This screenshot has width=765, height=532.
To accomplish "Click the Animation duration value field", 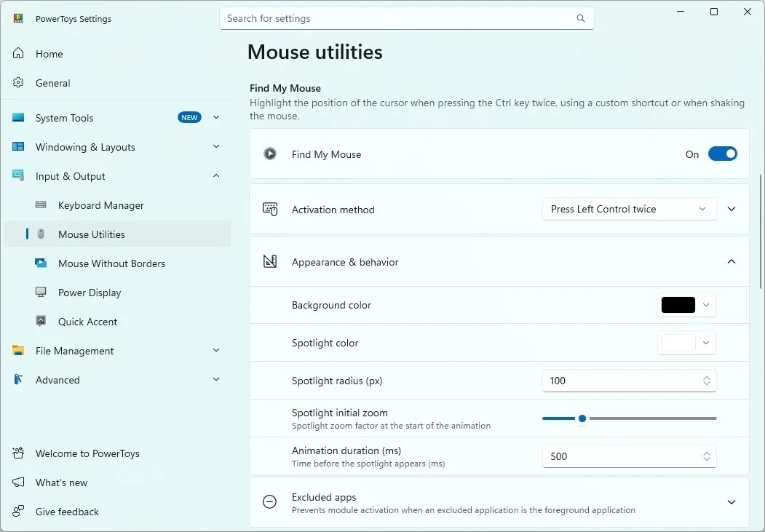I will [629, 456].
